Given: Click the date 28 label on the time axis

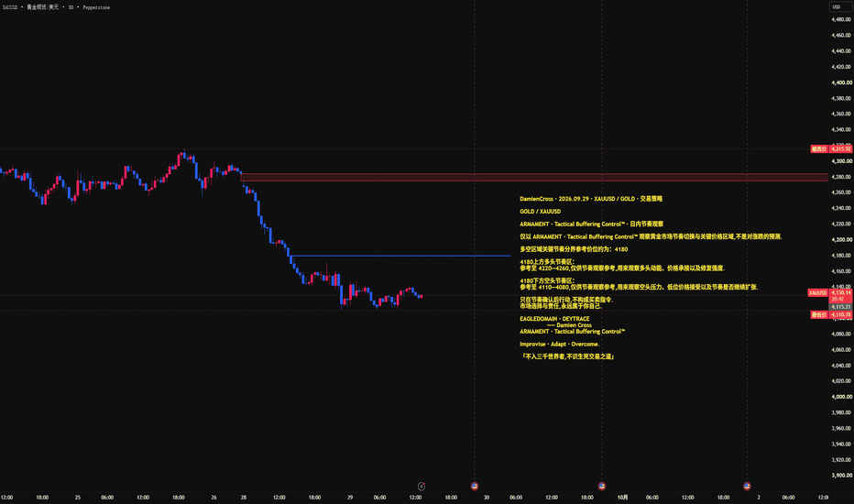Looking at the screenshot, I should point(244,498).
